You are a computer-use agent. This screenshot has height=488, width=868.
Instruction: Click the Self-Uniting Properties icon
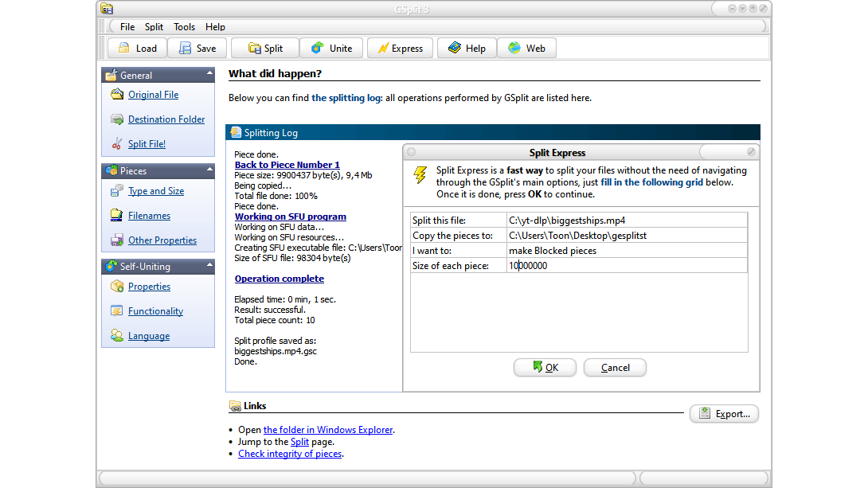coord(117,286)
